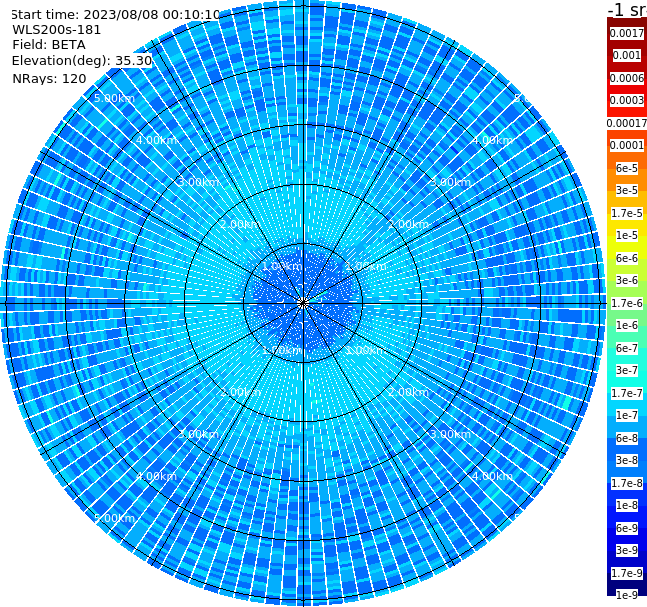Click the Start time 2023/08/08 00:10:10 text

coord(116,14)
